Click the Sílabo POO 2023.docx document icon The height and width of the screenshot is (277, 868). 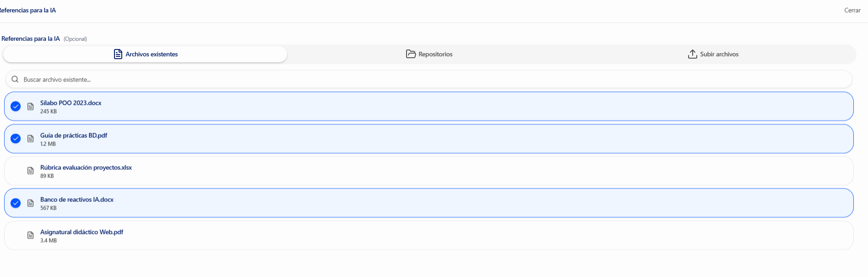pyautogui.click(x=31, y=107)
